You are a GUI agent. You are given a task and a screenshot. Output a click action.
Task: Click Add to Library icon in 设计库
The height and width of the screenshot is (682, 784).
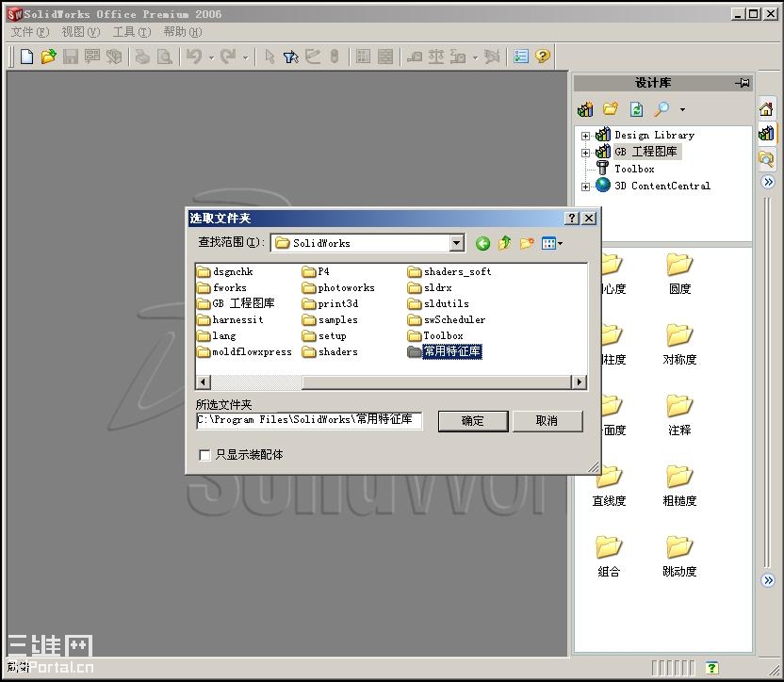[x=585, y=108]
